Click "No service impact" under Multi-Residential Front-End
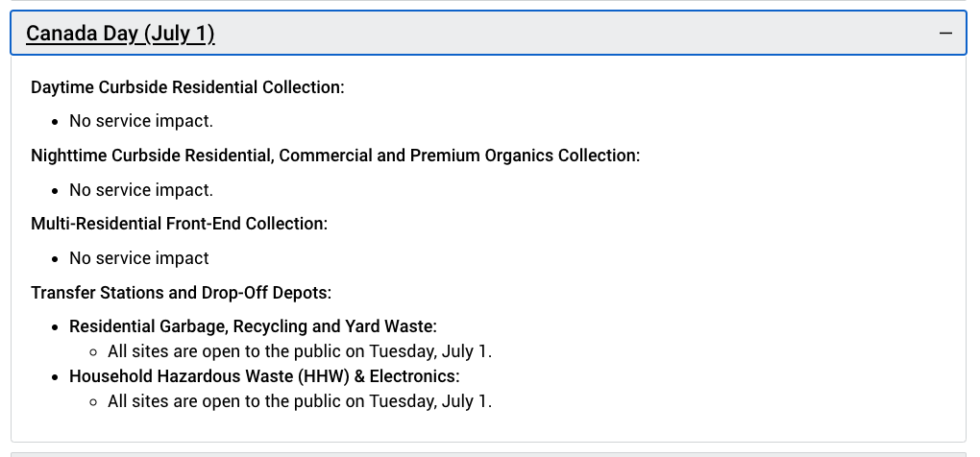This screenshot has width=980, height=457. (138, 258)
